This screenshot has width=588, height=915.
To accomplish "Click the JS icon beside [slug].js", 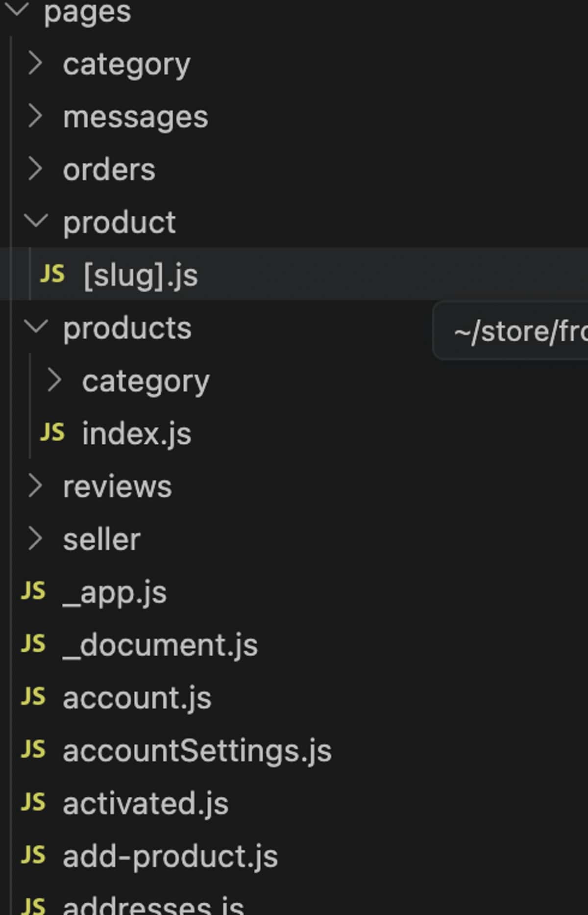I will tap(52, 274).
